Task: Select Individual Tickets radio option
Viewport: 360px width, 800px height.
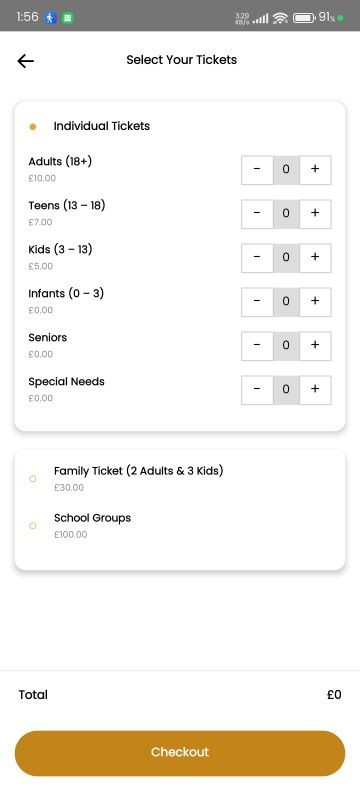Action: click(x=33, y=127)
